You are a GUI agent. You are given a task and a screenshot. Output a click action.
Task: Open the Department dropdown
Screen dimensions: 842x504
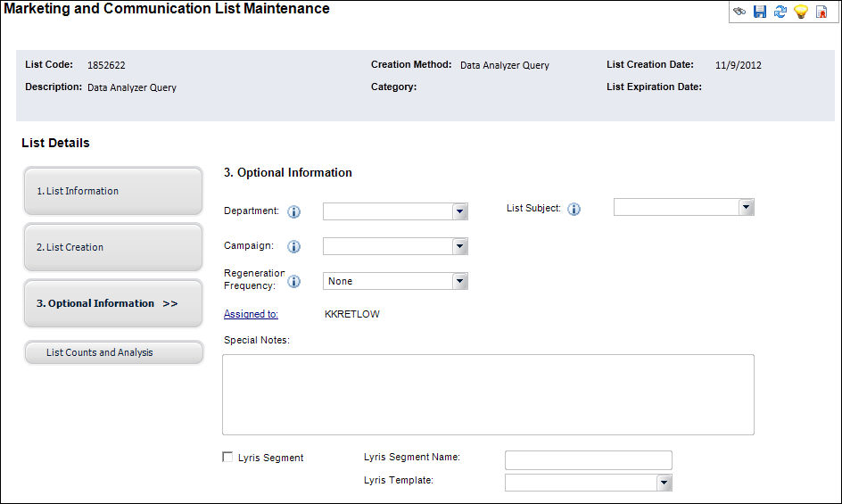coord(459,211)
